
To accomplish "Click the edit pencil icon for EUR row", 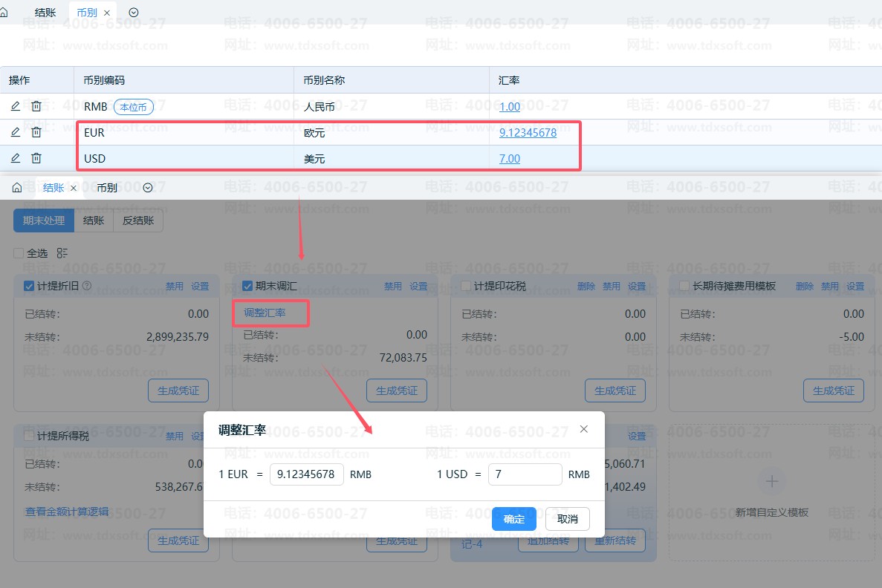I will 16,132.
